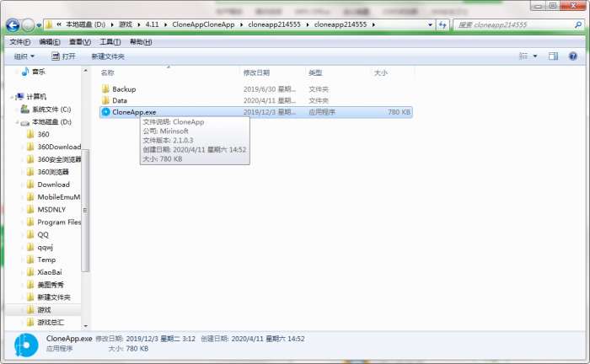Click the navigation pane scrollbar thumb
Viewport: 590px width, 364px height.
tap(85, 210)
